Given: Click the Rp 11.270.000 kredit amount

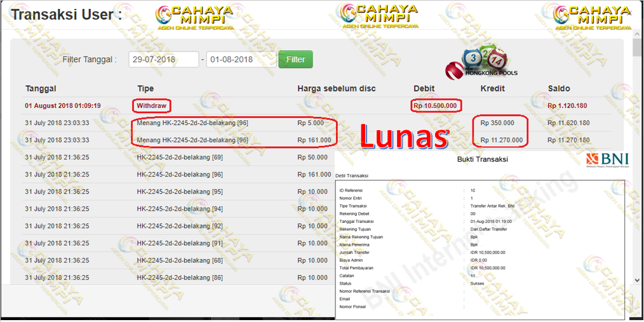Looking at the screenshot, I should point(502,140).
